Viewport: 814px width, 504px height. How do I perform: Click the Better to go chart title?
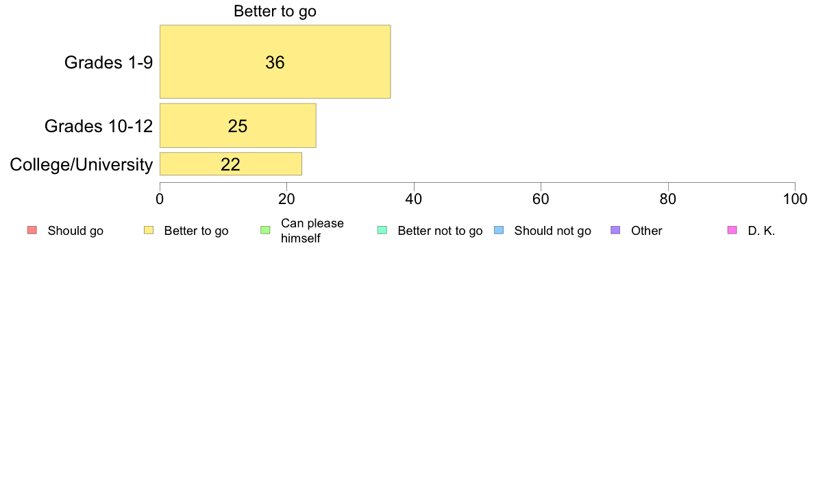pos(275,11)
